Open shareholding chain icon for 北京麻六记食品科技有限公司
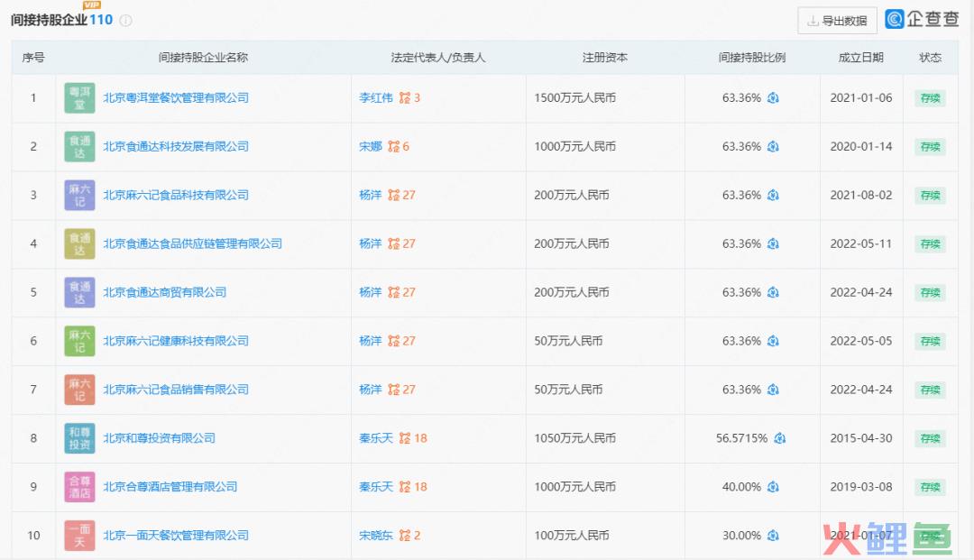Screen dimensions: 974x560 coord(773,195)
